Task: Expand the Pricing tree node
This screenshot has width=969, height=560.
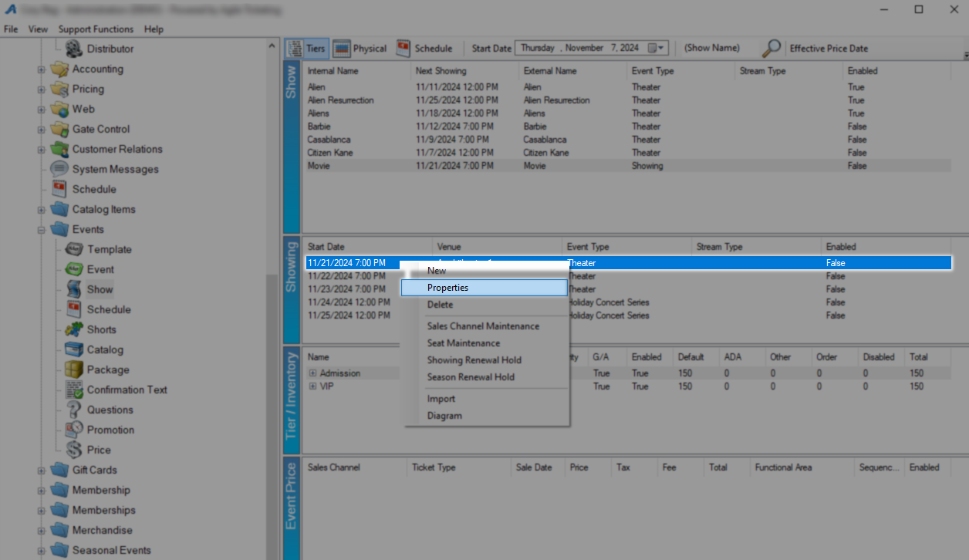Action: pyautogui.click(x=42, y=89)
